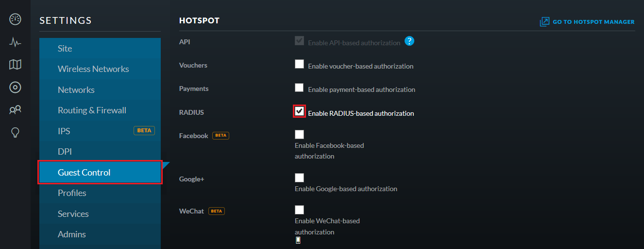Open the Dashboard gauge icon in sidebar
Screen dimensions: 644x249
click(x=15, y=19)
